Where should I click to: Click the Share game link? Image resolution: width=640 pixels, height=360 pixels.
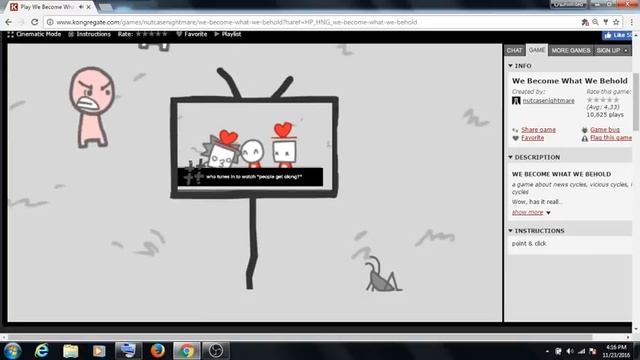pyautogui.click(x=538, y=130)
